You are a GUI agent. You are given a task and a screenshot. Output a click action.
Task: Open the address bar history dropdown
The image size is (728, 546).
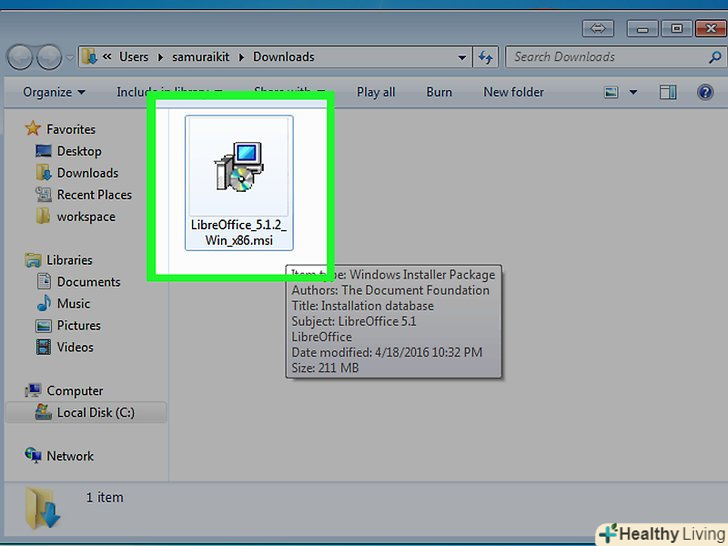coord(462,57)
